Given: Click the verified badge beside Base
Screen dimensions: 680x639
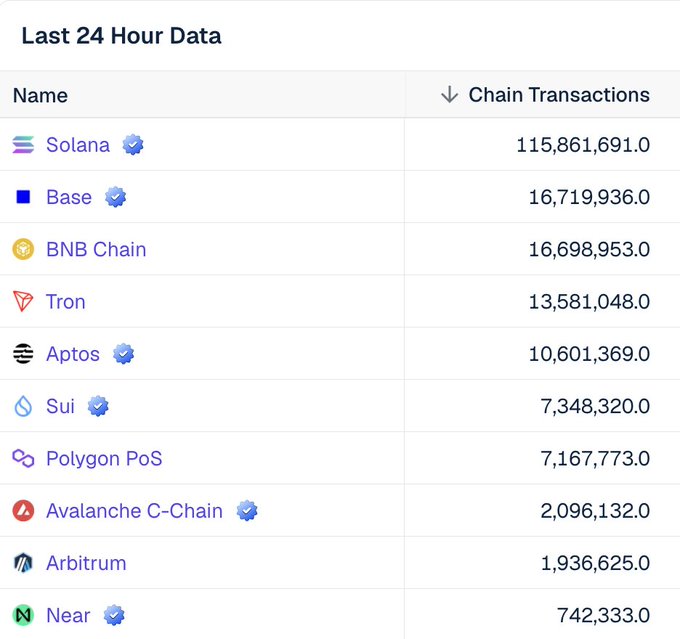Looking at the screenshot, I should coord(115,197).
